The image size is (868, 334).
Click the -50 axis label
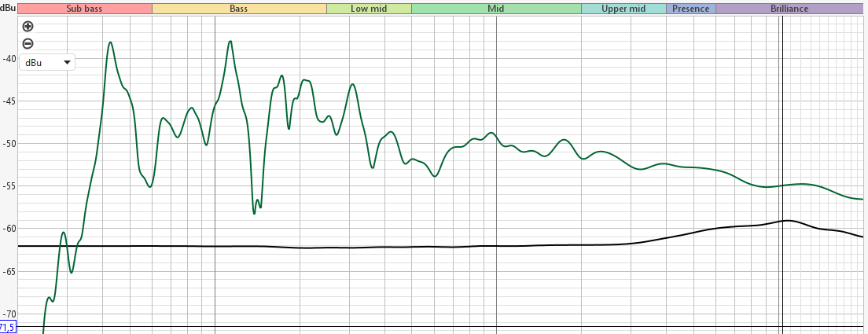click(x=10, y=144)
